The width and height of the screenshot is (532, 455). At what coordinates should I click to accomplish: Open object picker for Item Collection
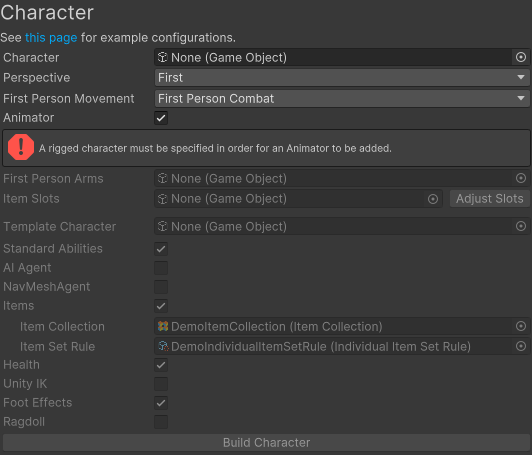click(521, 326)
